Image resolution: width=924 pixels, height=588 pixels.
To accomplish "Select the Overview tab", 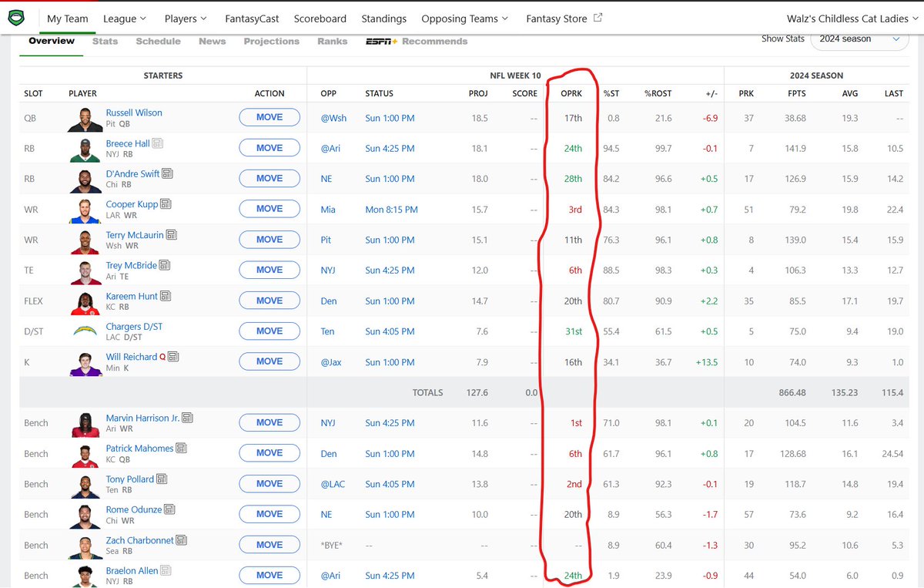I will pos(52,41).
